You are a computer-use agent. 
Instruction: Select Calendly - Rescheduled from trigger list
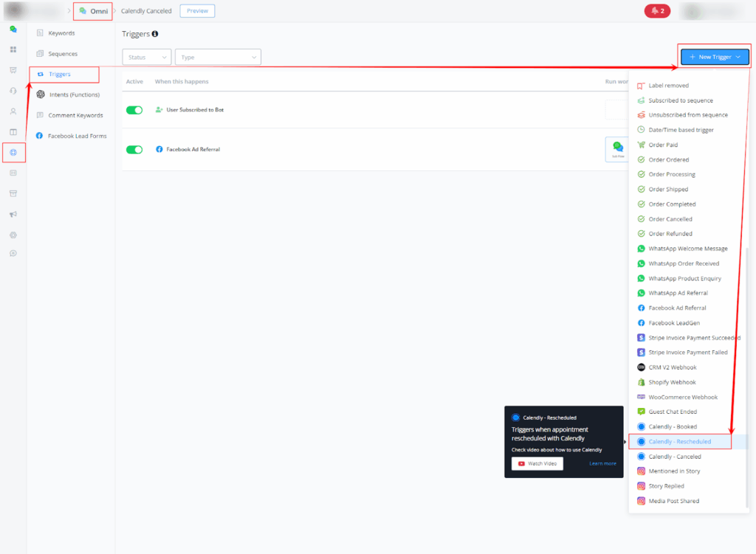[x=679, y=442]
